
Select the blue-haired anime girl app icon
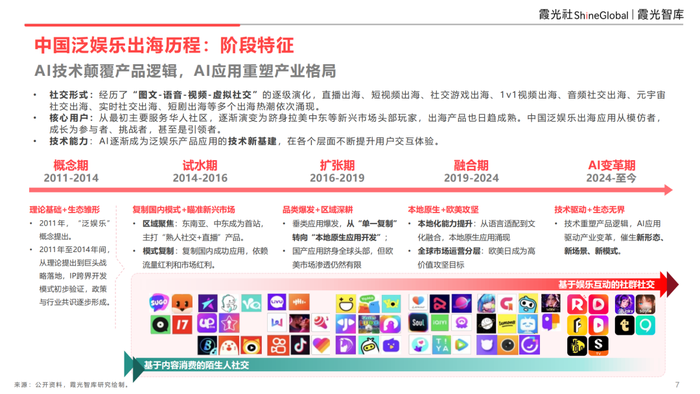click(x=486, y=303)
